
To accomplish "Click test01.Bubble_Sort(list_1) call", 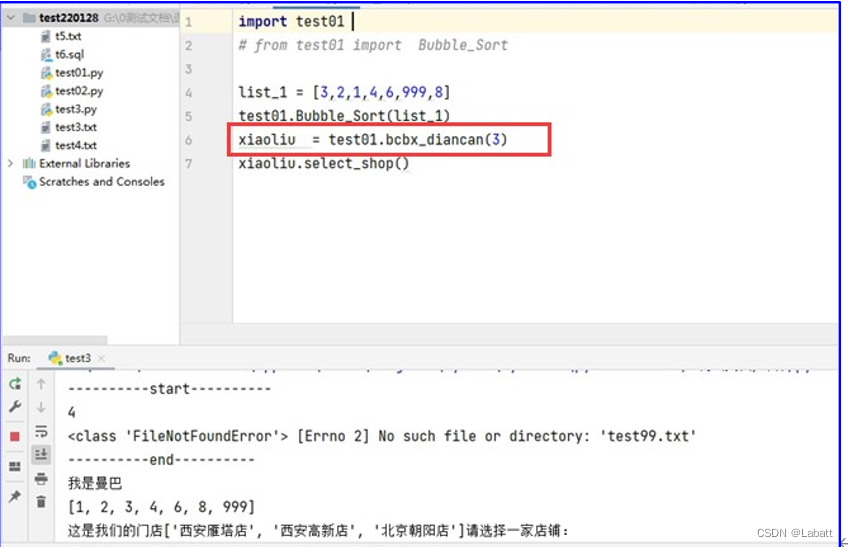I will (x=344, y=116).
